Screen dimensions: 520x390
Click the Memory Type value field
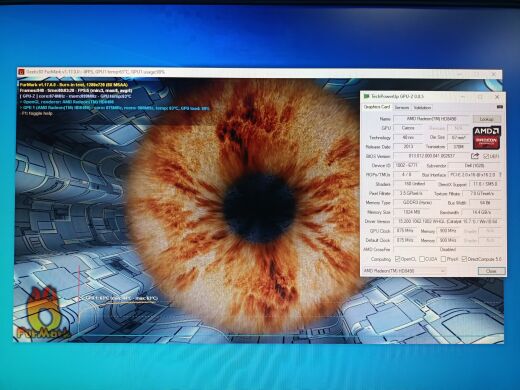pos(417,203)
